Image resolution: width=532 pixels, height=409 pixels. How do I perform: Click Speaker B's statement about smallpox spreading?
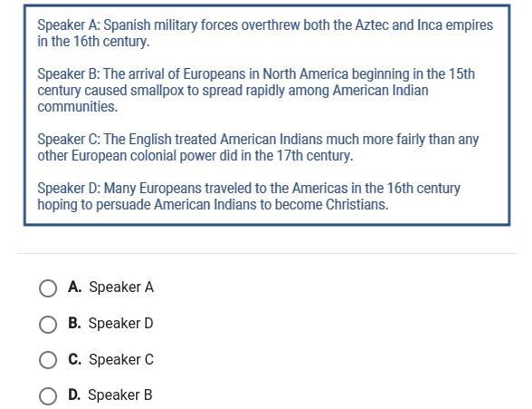(256, 91)
